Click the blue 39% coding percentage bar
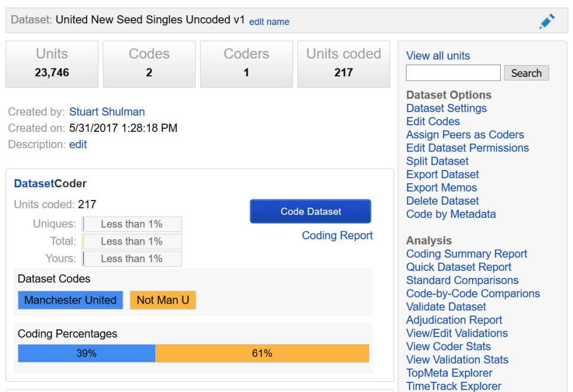The image size is (573, 392). (x=87, y=353)
